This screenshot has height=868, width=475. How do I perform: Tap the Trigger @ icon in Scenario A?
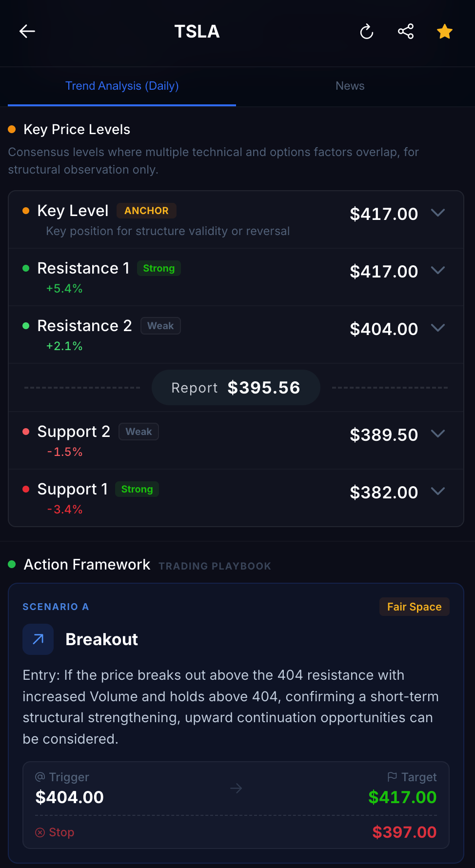click(40, 777)
